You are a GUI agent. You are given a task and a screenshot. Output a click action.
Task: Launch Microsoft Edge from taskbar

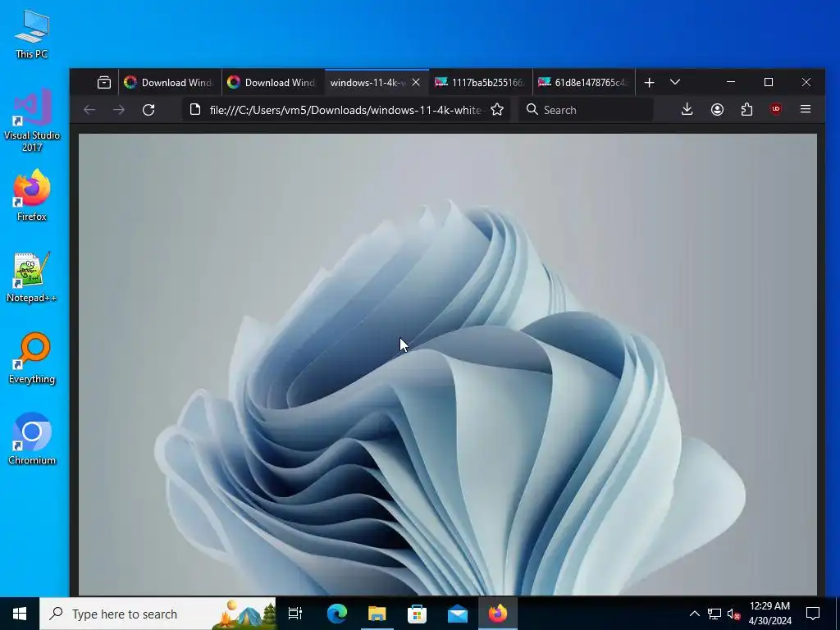pos(336,614)
